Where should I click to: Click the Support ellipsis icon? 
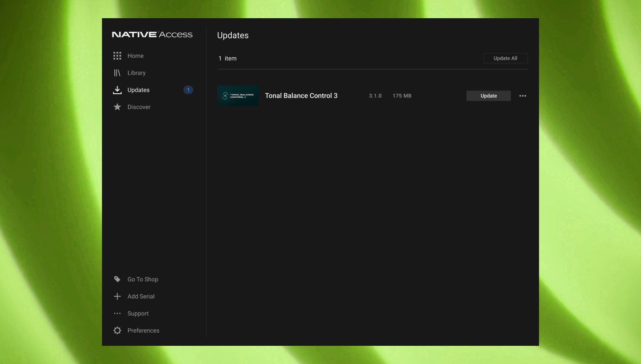(117, 313)
